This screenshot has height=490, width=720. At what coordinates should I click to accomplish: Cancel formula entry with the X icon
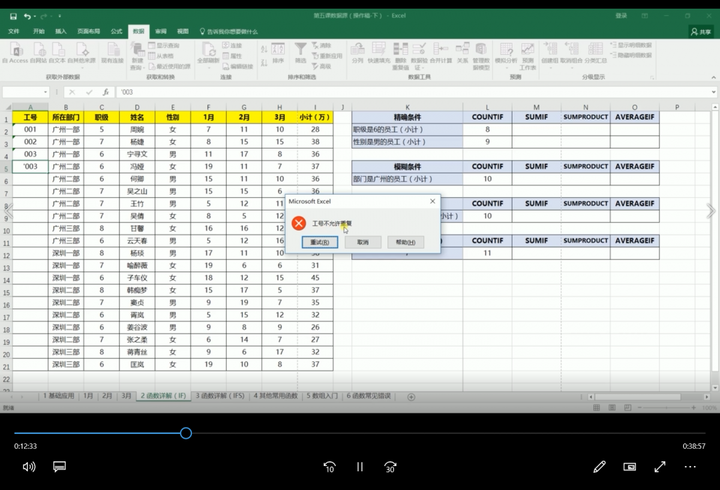pos(72,92)
